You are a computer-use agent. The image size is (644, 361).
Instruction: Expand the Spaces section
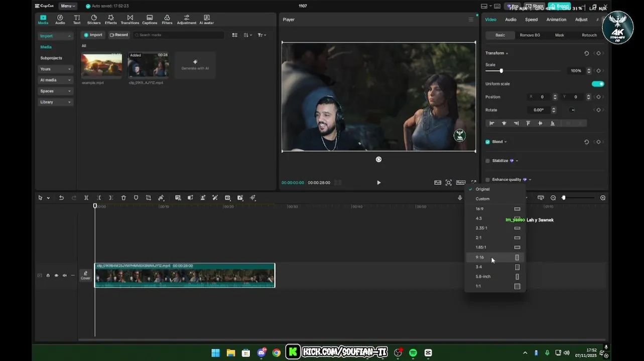click(56, 91)
